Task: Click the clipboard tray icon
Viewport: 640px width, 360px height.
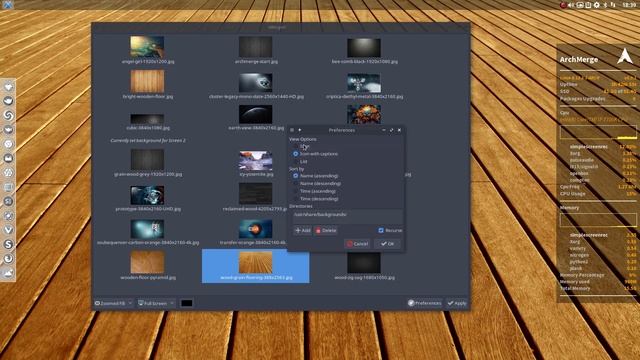Action: 588,5
